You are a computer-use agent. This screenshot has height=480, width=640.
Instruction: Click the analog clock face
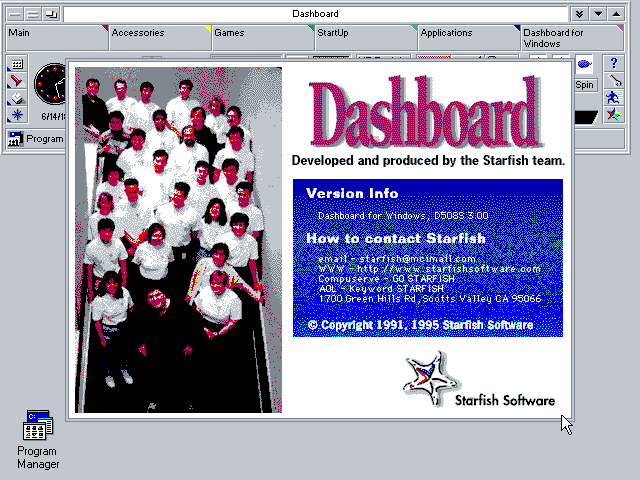50,84
